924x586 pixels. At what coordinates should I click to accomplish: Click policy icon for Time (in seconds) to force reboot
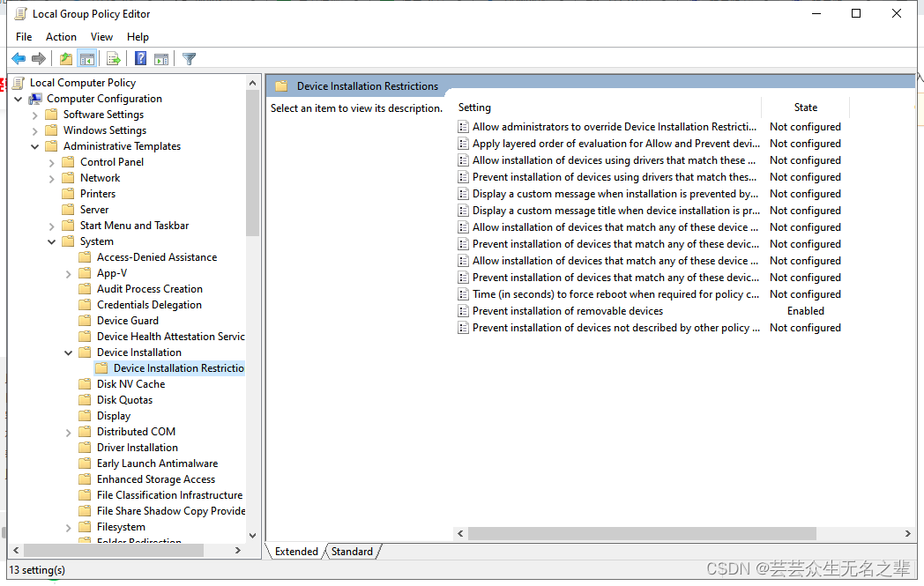coord(463,294)
